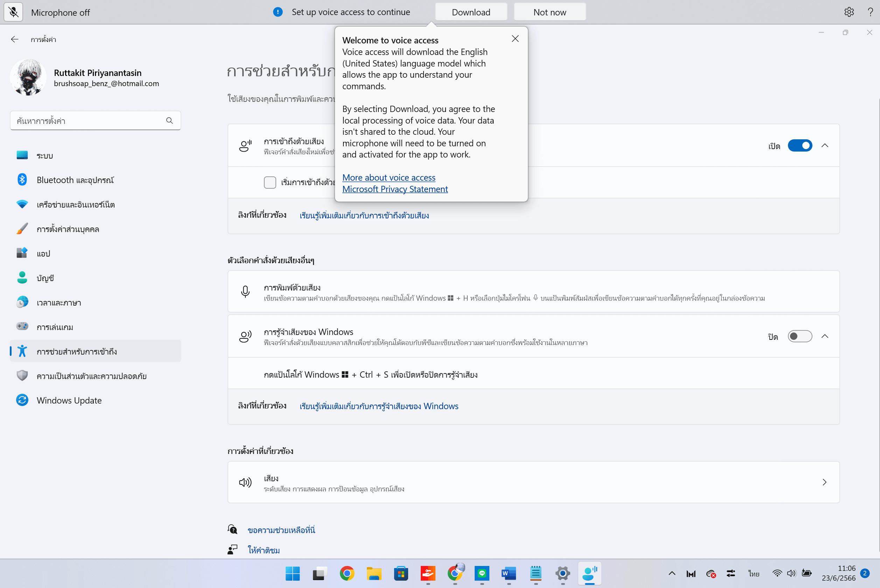Open voice access settings gear icon
The height and width of the screenshot is (588, 880).
849,12
